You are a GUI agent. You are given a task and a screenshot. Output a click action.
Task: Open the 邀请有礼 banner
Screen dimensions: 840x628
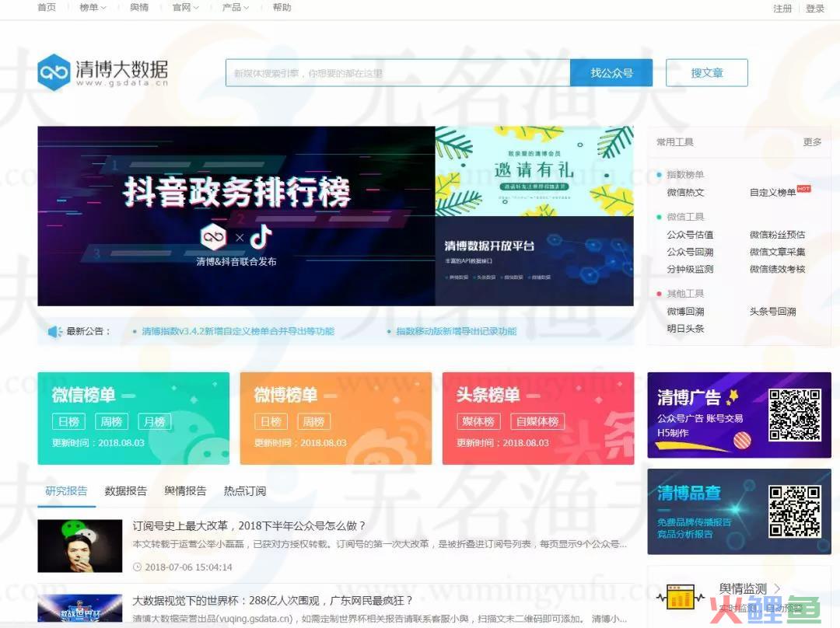(x=534, y=171)
